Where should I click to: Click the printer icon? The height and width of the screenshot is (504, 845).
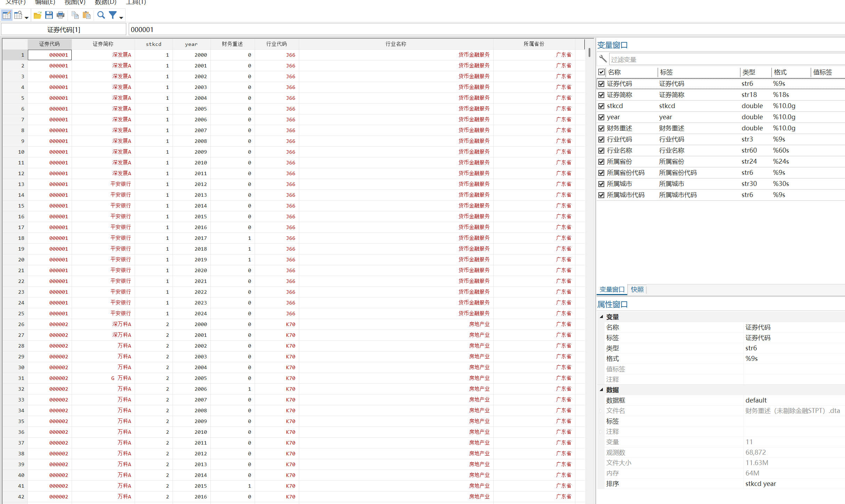[x=61, y=15]
